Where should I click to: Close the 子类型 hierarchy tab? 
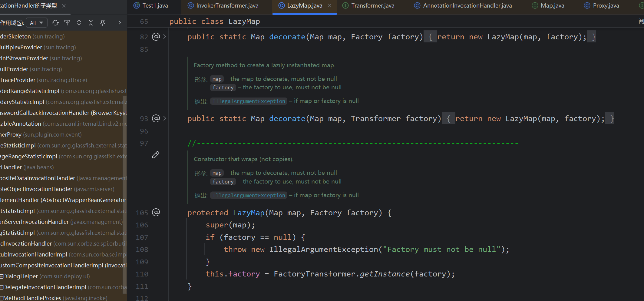point(64,6)
